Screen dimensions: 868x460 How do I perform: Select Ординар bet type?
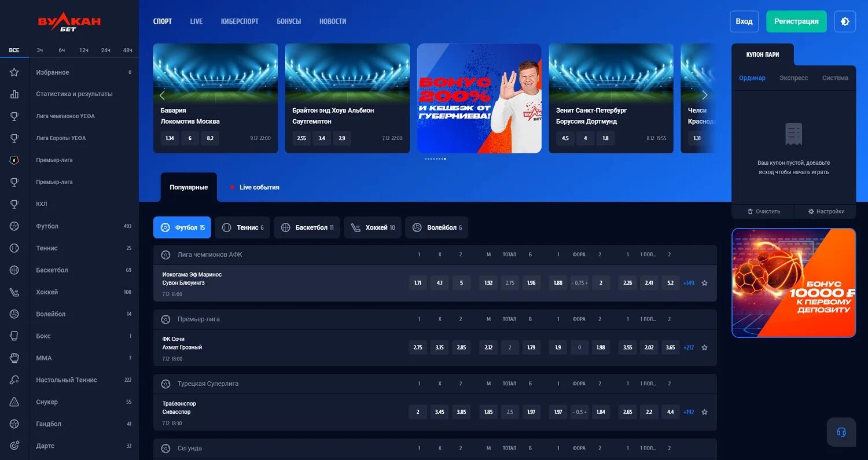(x=752, y=78)
